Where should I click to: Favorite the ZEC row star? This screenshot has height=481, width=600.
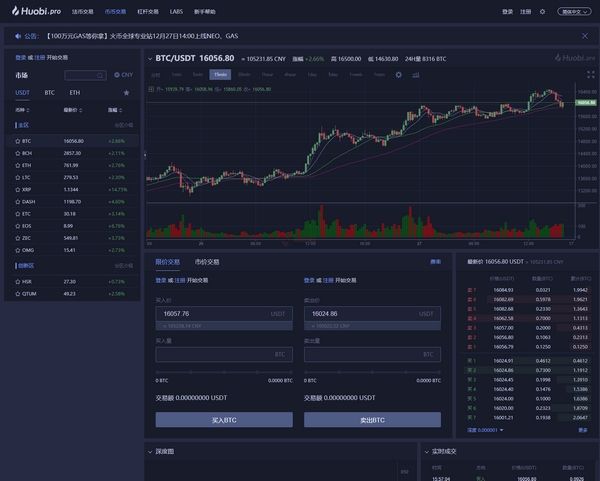[x=18, y=238]
